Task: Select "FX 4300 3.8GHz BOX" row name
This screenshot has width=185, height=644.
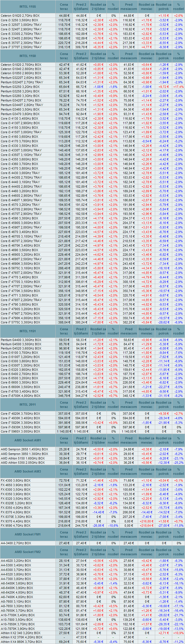Action: pyautogui.click(x=16, y=480)
